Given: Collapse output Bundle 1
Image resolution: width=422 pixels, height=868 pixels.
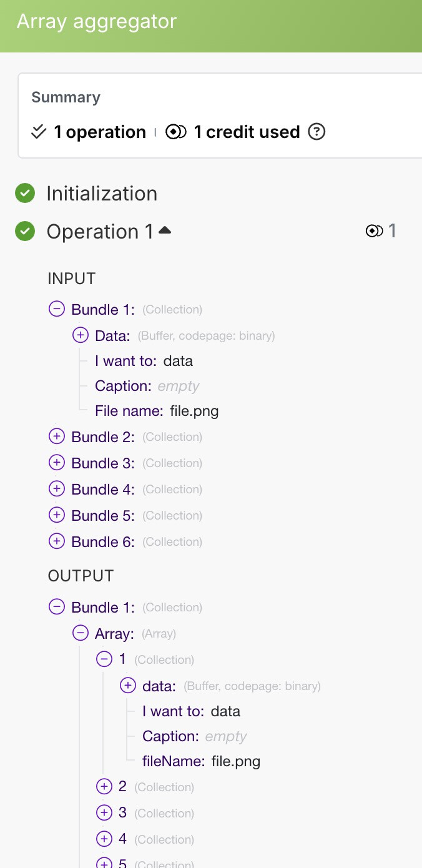Looking at the screenshot, I should pos(57,607).
